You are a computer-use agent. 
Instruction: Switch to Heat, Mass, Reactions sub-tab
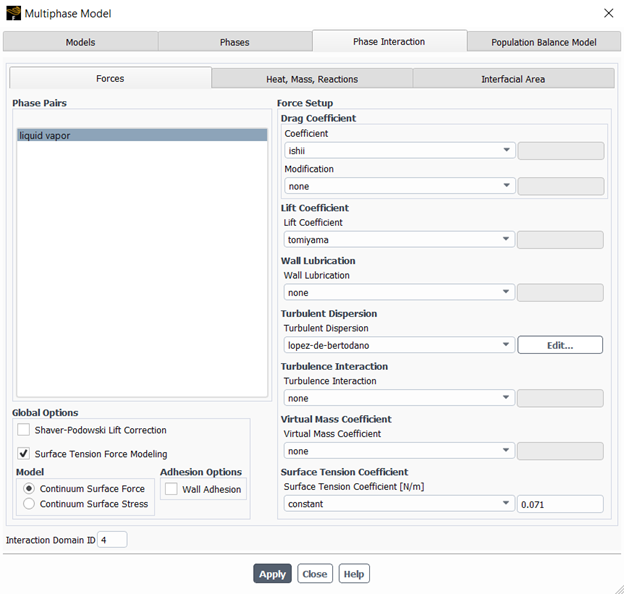(x=312, y=79)
